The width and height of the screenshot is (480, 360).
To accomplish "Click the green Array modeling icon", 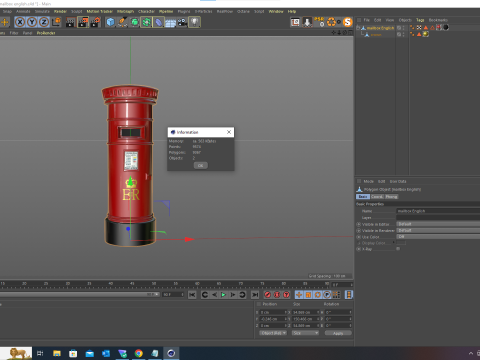I will coord(146,22).
